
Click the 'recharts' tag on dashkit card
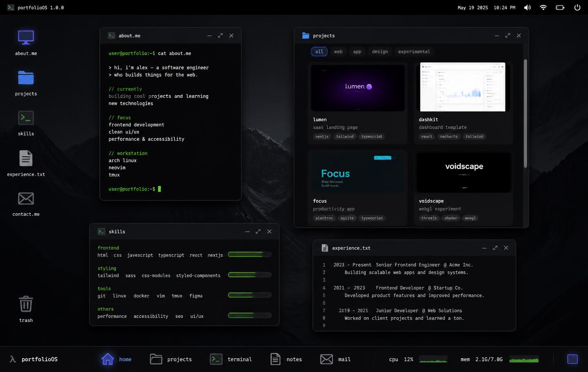click(449, 137)
